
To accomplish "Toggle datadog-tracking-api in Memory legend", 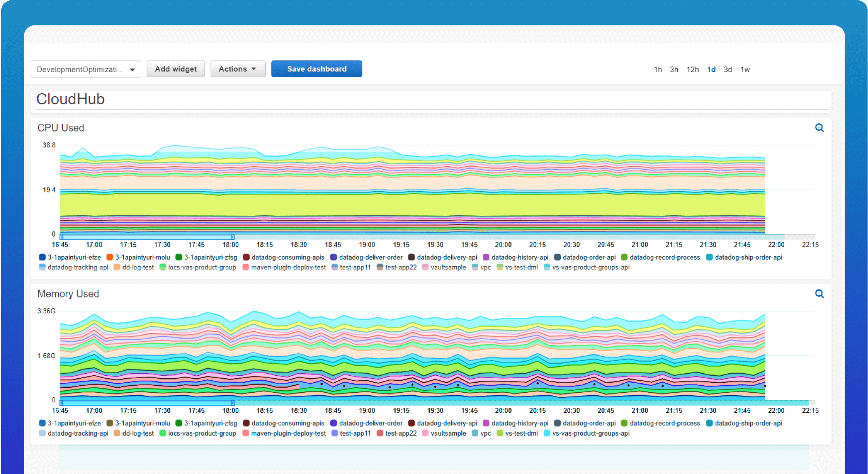I will point(74,433).
